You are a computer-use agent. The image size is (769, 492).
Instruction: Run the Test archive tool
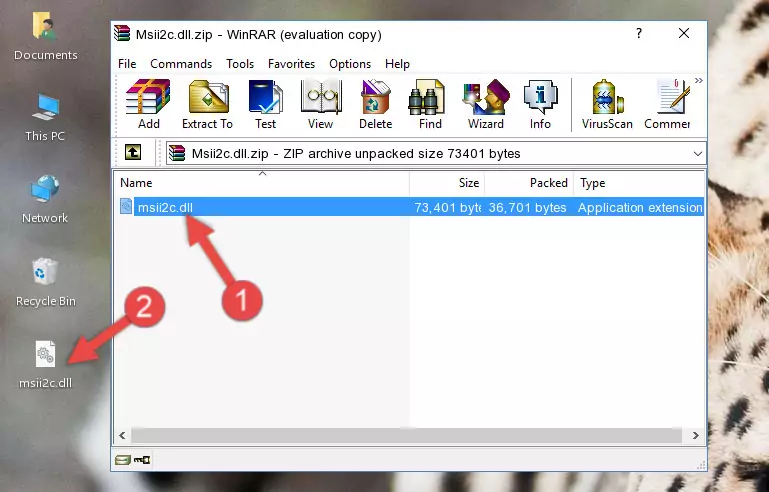click(x=265, y=104)
